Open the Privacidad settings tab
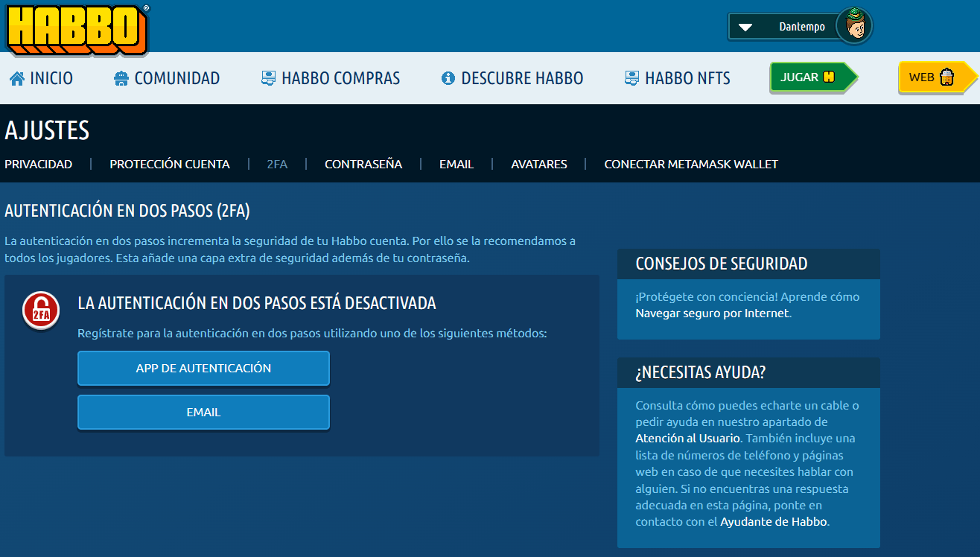Image resolution: width=980 pixels, height=557 pixels. 39,164
